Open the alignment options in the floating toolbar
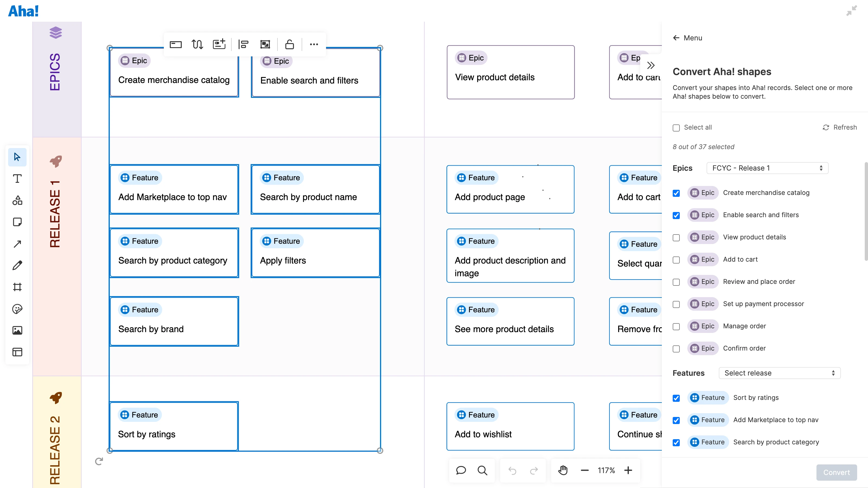The height and width of the screenshot is (488, 868). pos(244,44)
